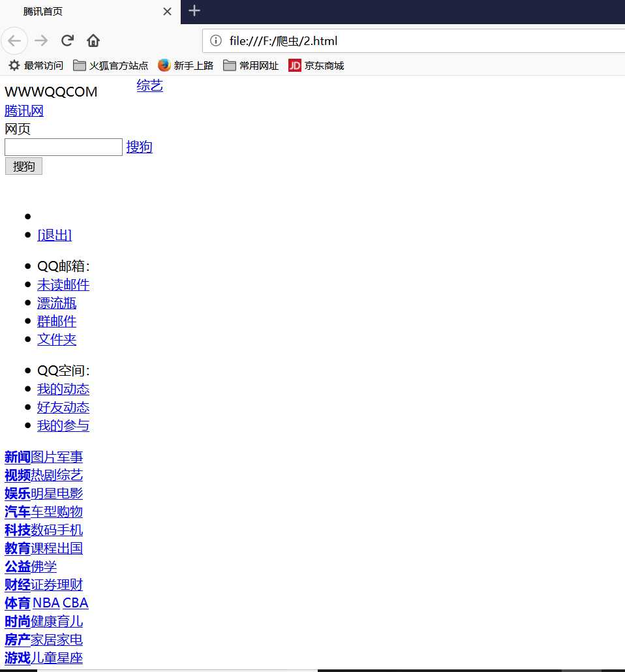Open the 京东商城 JD bookmark
625x672 pixels.
[316, 66]
